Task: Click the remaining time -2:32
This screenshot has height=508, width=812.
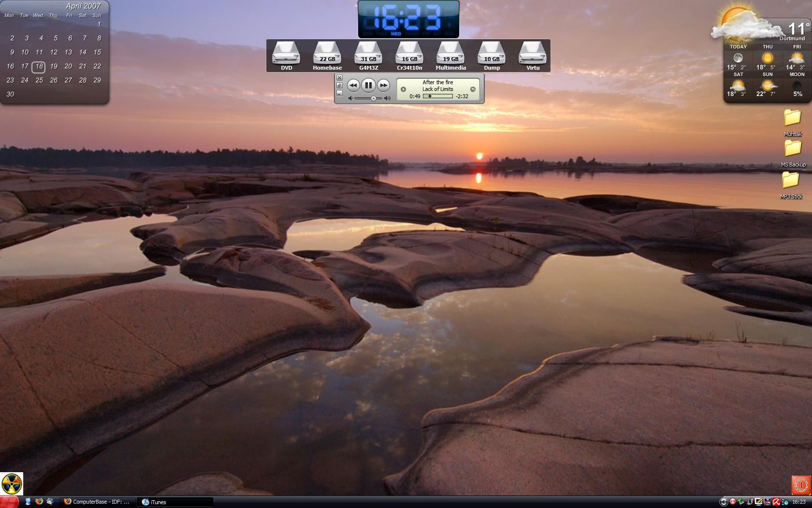Action: click(462, 96)
